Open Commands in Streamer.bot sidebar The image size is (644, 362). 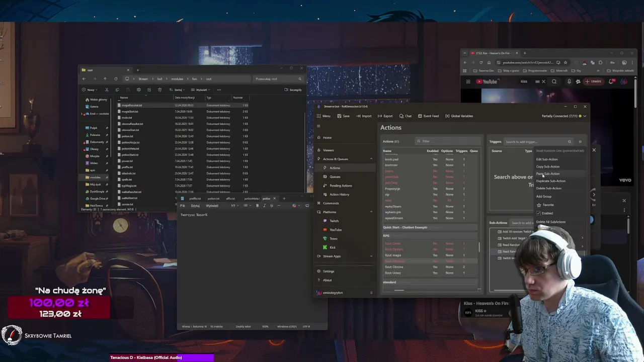tap(331, 203)
